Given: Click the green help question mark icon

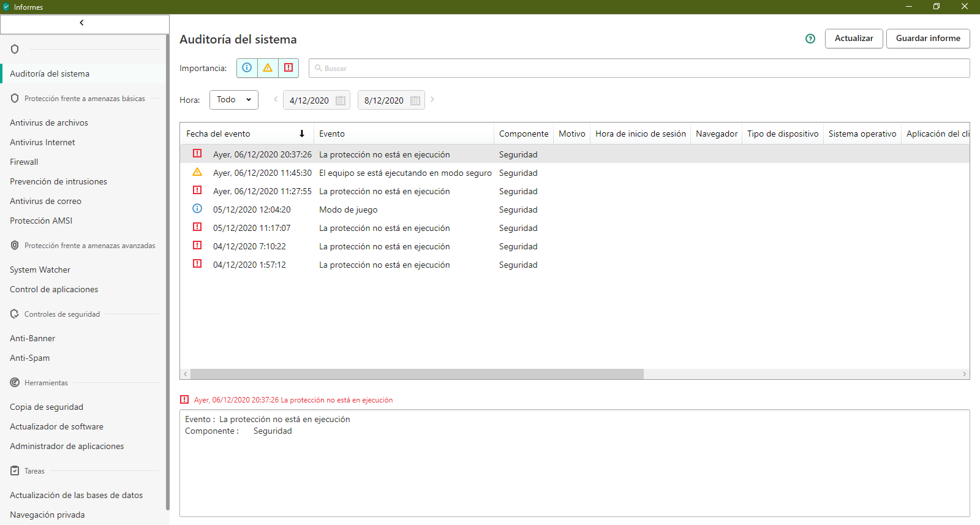Looking at the screenshot, I should [810, 39].
